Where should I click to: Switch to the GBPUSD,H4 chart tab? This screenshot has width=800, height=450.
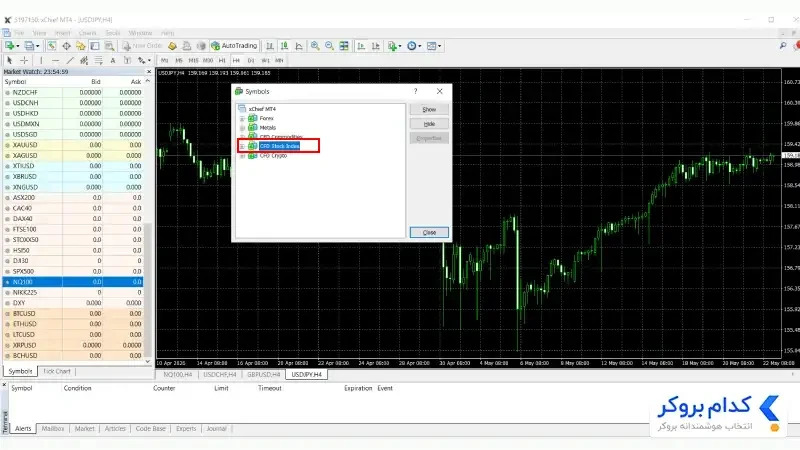click(263, 374)
